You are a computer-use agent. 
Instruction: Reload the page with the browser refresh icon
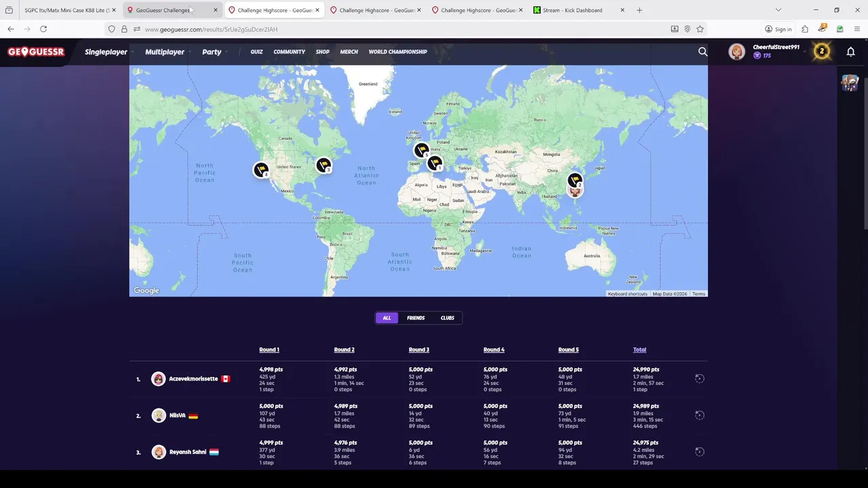[x=43, y=29]
